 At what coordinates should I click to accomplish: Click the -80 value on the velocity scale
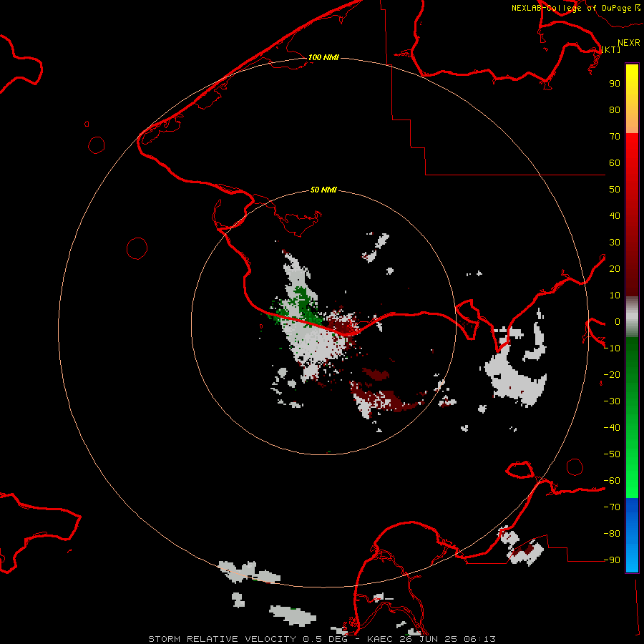[x=612, y=534]
